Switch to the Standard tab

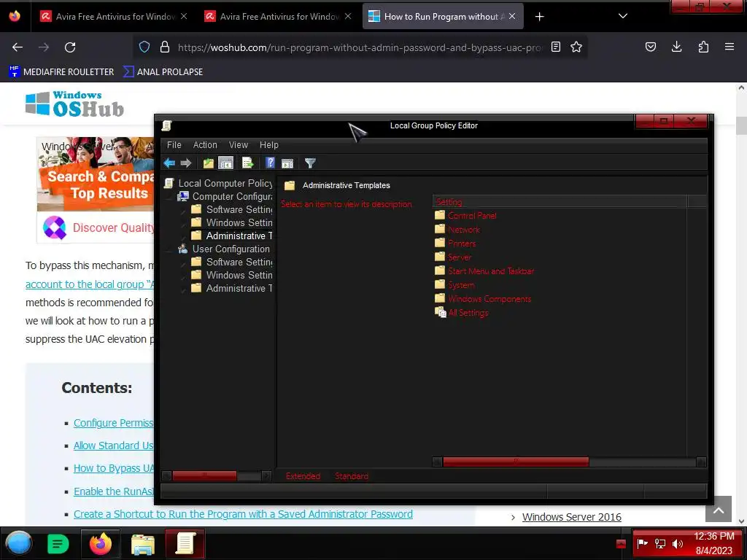pyautogui.click(x=352, y=475)
